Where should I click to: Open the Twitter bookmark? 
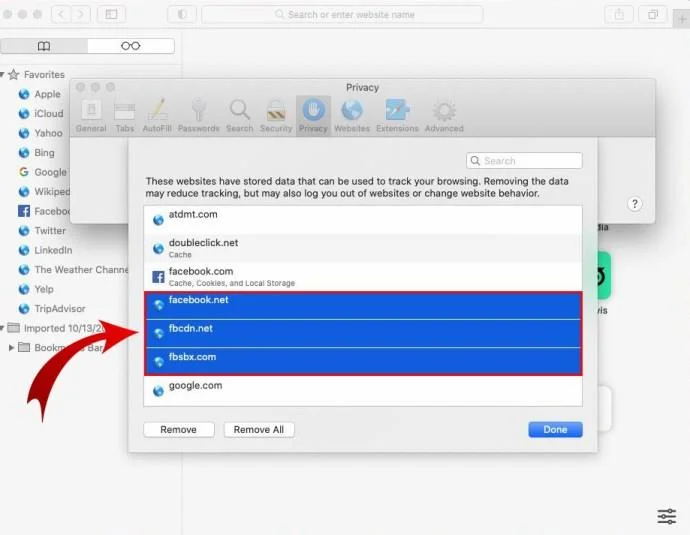tap(42, 231)
